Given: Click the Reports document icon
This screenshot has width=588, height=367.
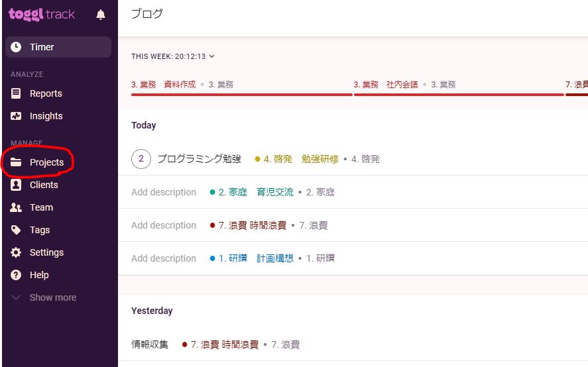Looking at the screenshot, I should [17, 93].
